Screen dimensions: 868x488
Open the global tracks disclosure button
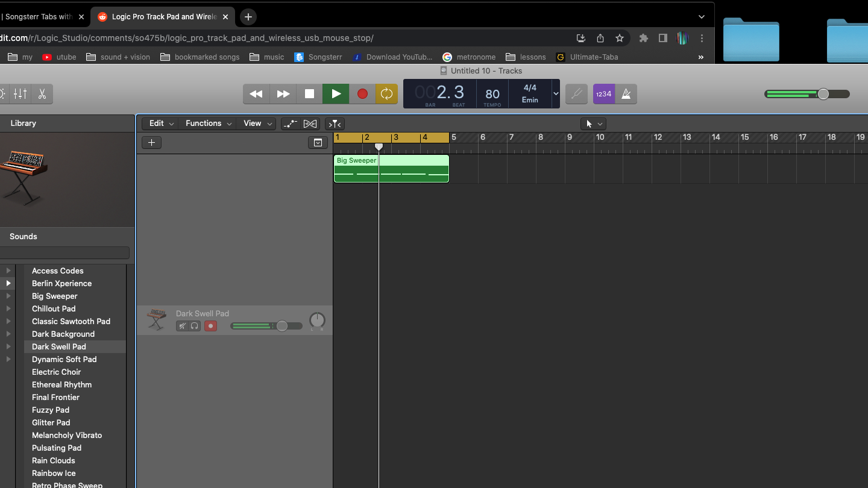pyautogui.click(x=318, y=143)
